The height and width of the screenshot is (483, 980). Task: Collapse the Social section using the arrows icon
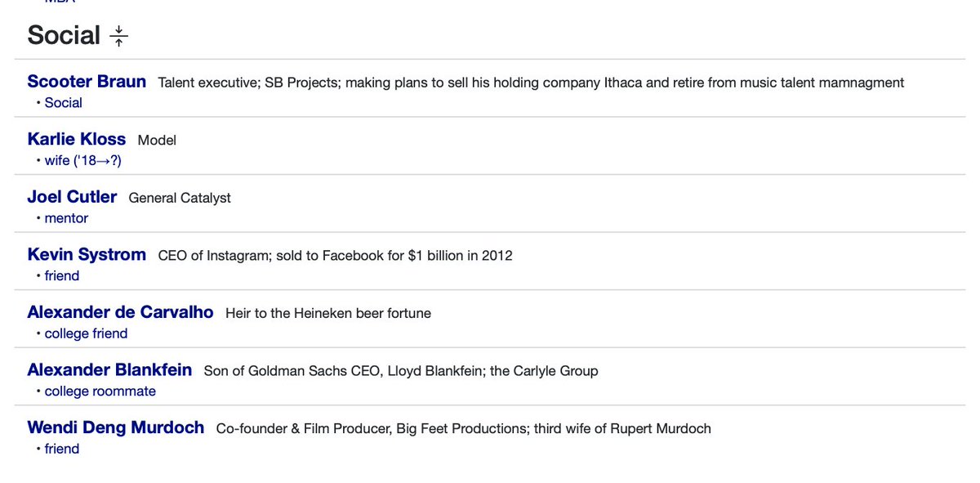(119, 36)
